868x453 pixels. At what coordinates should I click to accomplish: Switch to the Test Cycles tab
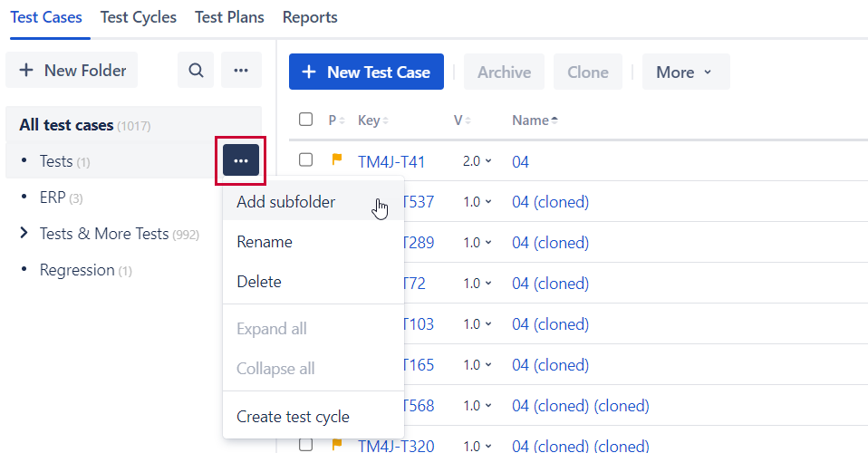[x=139, y=17]
